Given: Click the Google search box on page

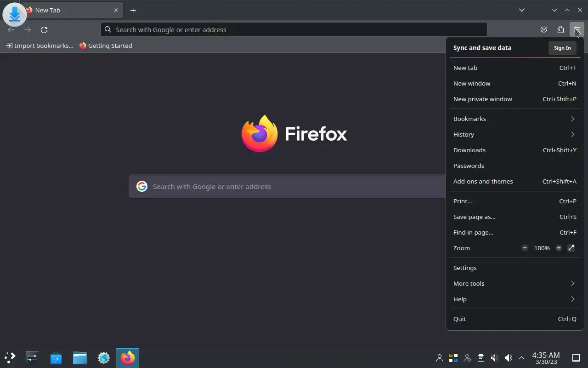Looking at the screenshot, I should point(287,186).
